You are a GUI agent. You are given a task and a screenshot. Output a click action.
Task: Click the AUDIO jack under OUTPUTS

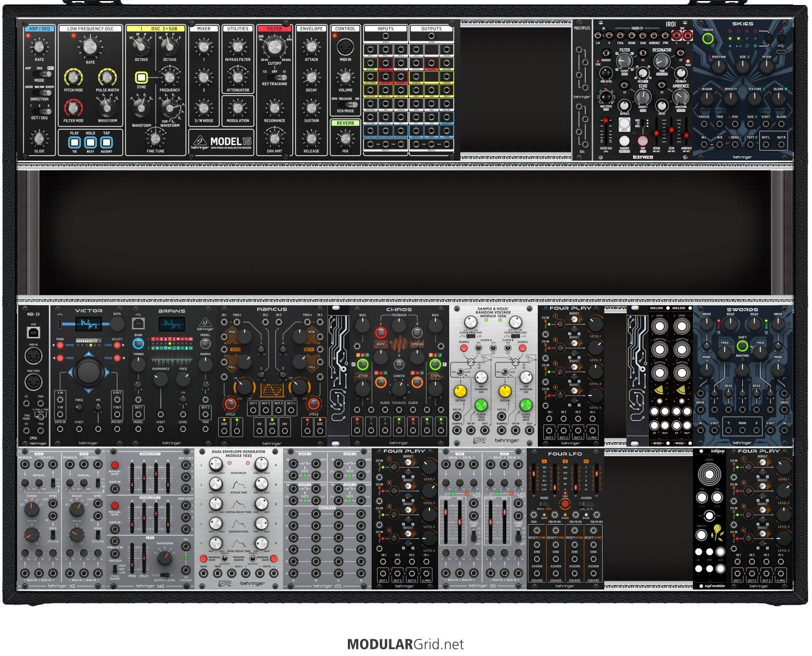431,36
